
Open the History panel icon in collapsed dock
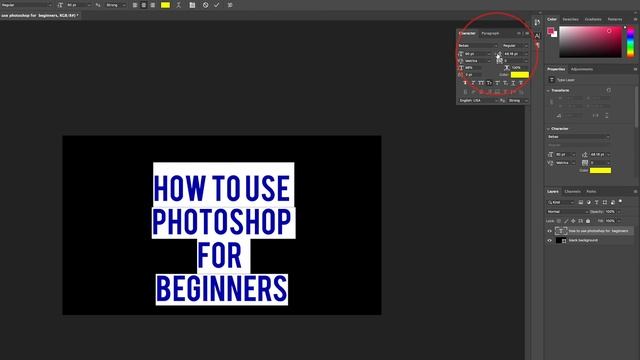click(537, 22)
